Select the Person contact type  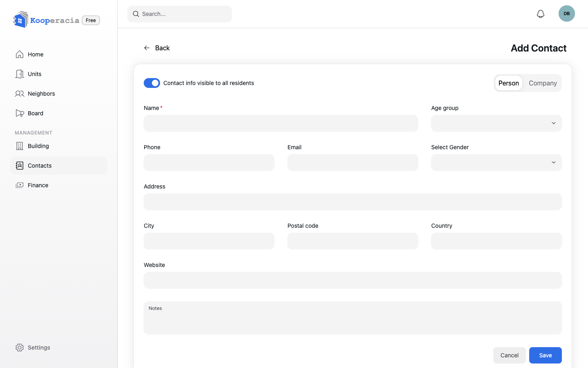509,83
